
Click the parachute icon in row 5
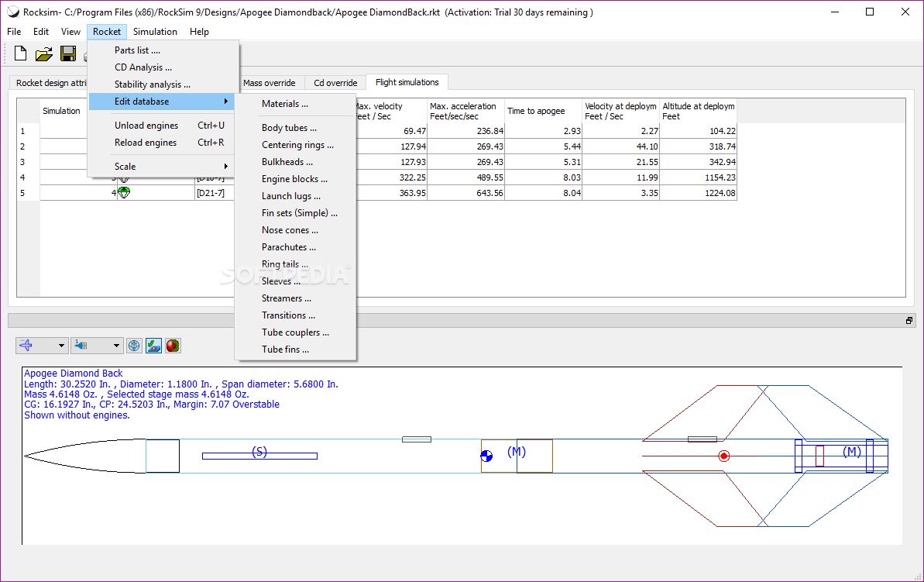click(124, 192)
